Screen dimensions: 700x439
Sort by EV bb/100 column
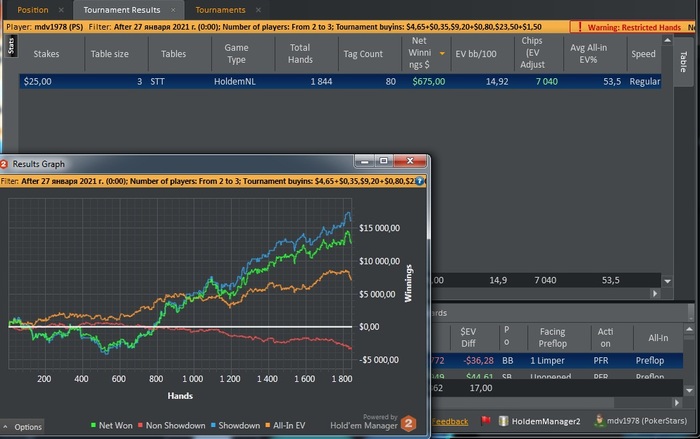click(x=476, y=54)
